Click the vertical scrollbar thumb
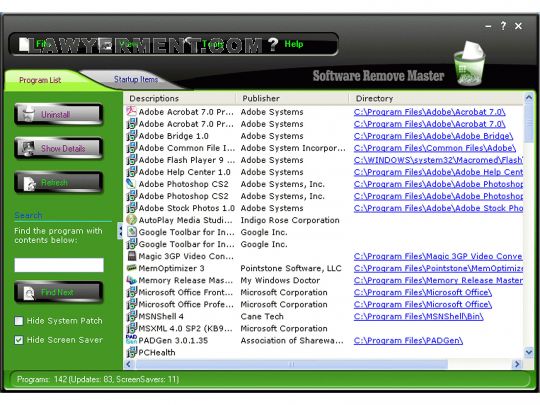Image resolution: width=540 pixels, height=405 pixels. [529, 122]
